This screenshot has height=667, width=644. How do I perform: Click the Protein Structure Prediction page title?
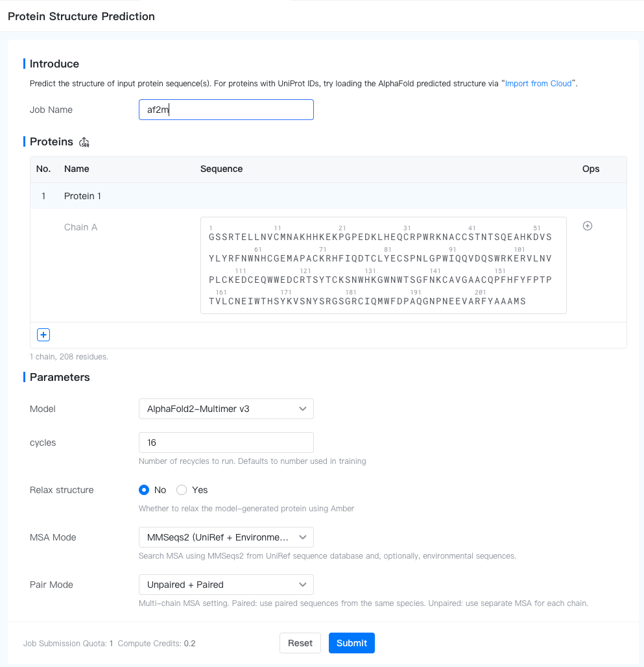[x=81, y=16]
